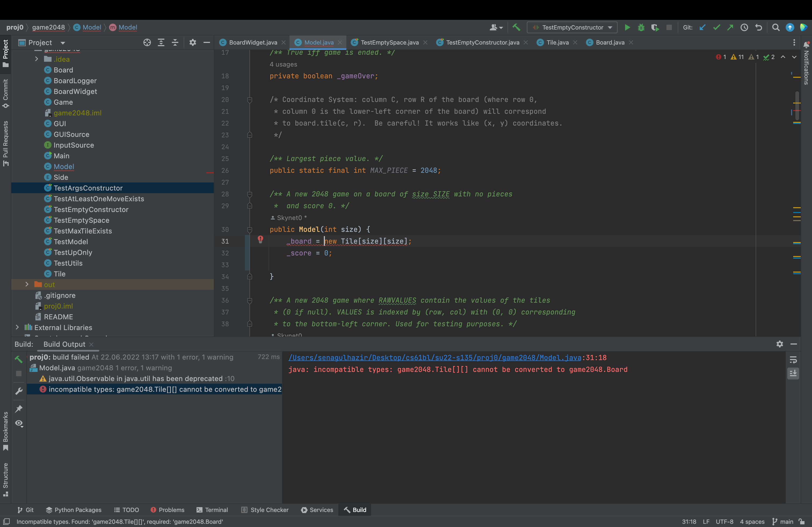Click the editor vertical scrollbar thumb
Image resolution: width=812 pixels, height=527 pixels.
coord(797,106)
